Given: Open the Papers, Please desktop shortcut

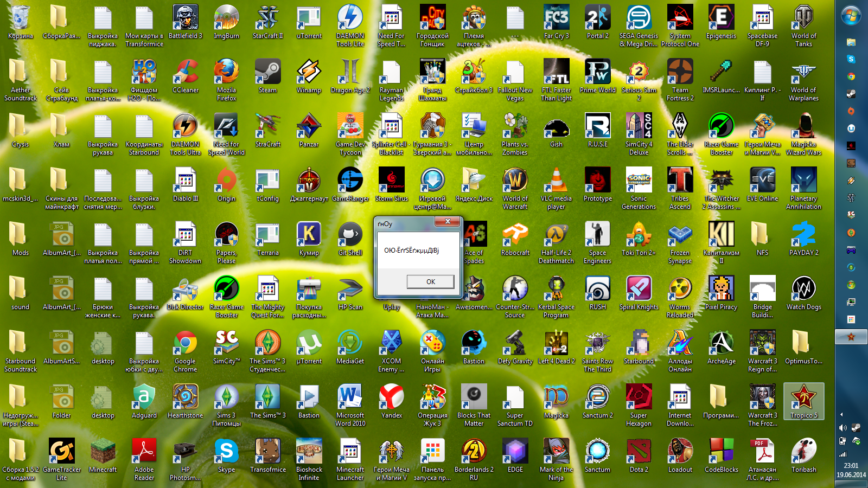Looking at the screenshot, I should point(227,243).
